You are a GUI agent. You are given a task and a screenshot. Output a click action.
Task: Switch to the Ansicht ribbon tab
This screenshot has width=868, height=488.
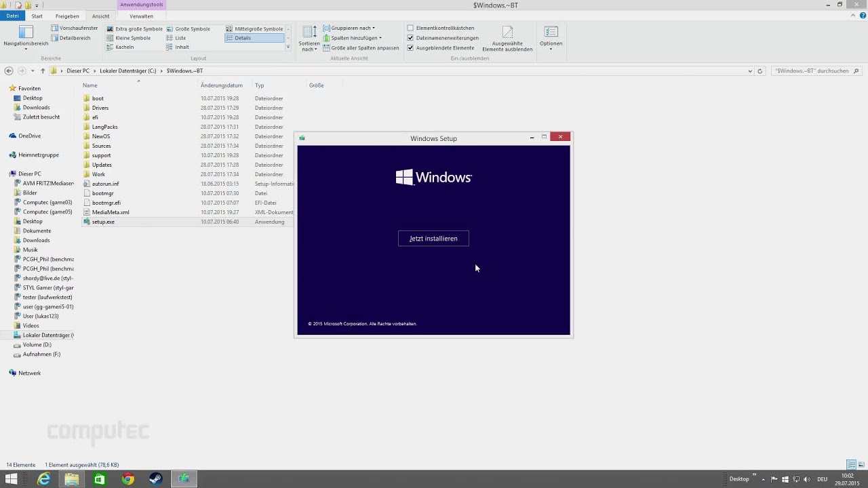(100, 16)
